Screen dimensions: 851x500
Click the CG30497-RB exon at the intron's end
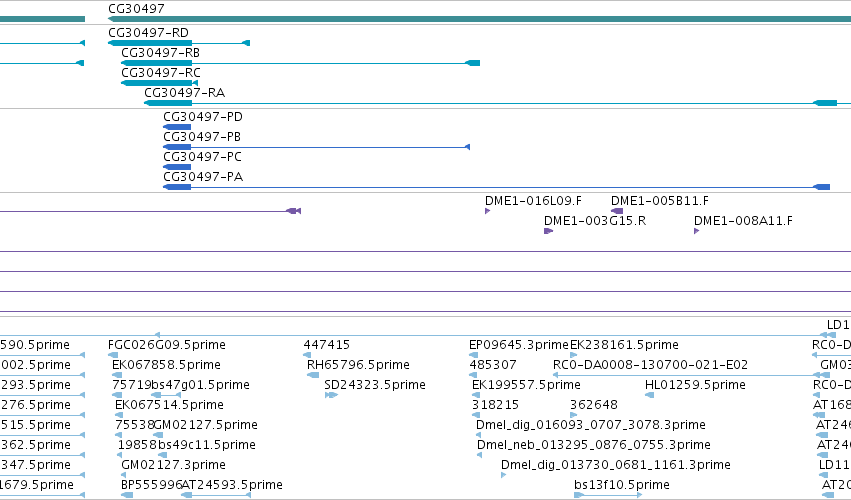[473, 63]
